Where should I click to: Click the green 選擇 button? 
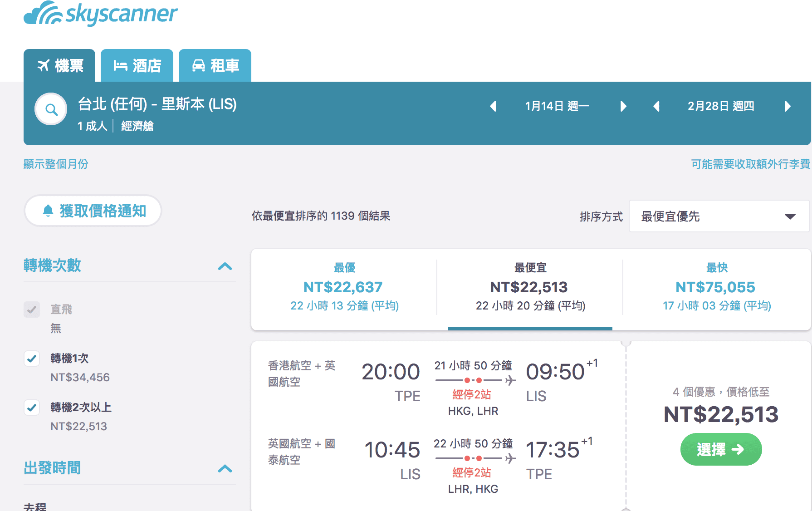pyautogui.click(x=721, y=449)
